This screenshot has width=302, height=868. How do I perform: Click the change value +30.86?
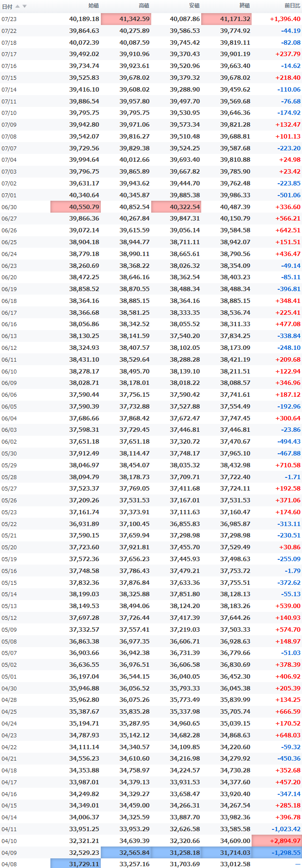click(x=290, y=547)
